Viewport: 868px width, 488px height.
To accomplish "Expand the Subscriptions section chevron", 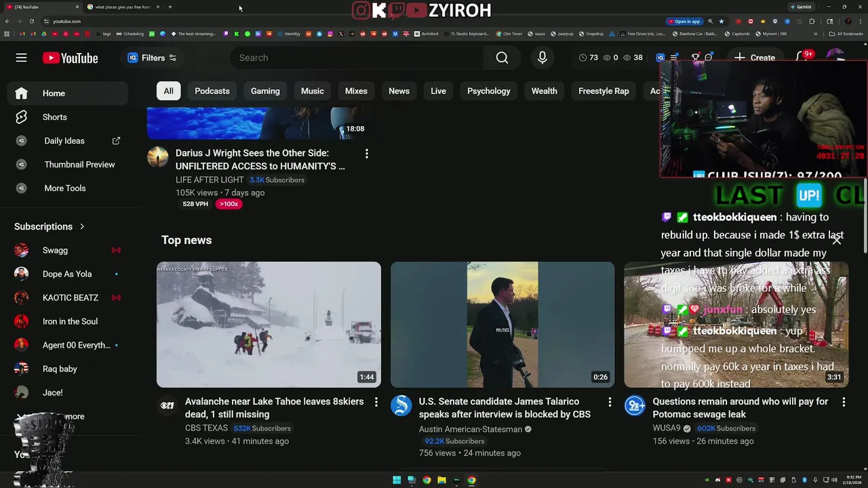I will [82, 226].
